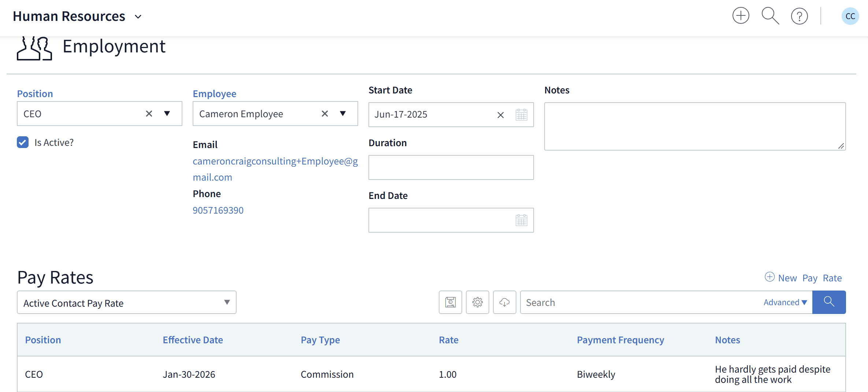
Task: Click the phone number 9057169390 link
Action: (218, 210)
